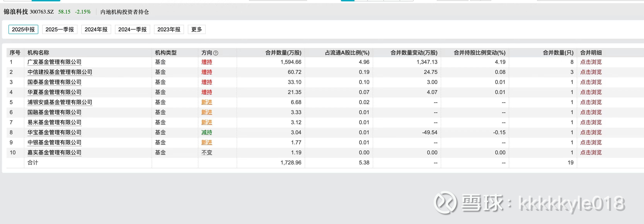The image size is (644, 224).
Task: Open 国泰基金管理有限公司 link
Action: click(55, 82)
